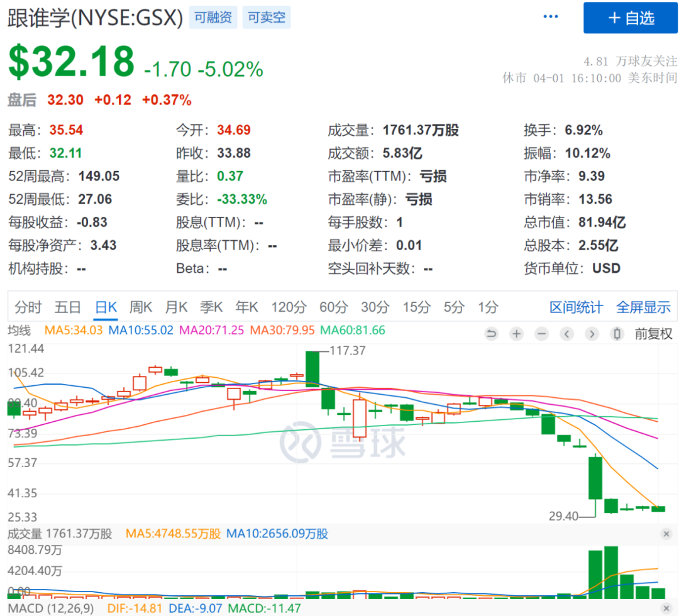Click the DIF:-14.81 MACD value
This screenshot has height=616, width=679.
[x=135, y=608]
